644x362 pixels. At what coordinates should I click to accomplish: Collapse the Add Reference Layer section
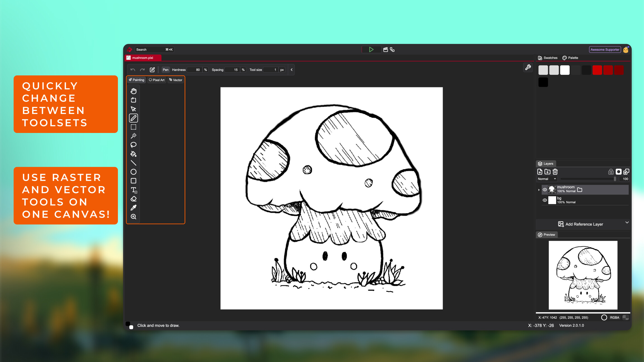click(x=627, y=223)
